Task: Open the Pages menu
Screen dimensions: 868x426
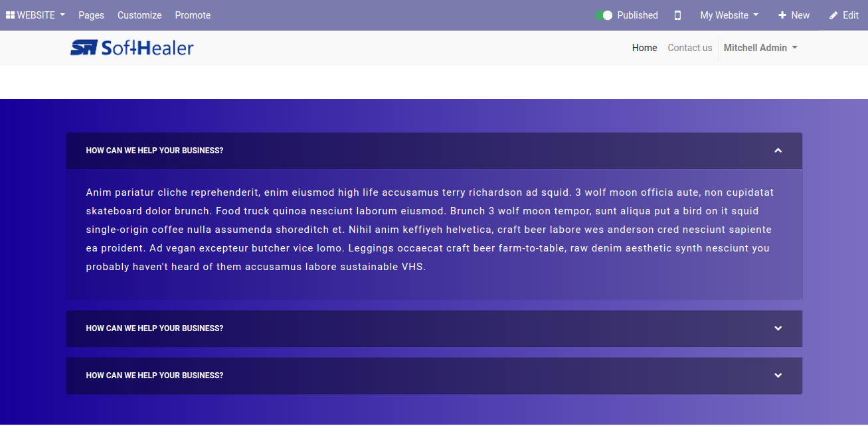Action: tap(91, 15)
